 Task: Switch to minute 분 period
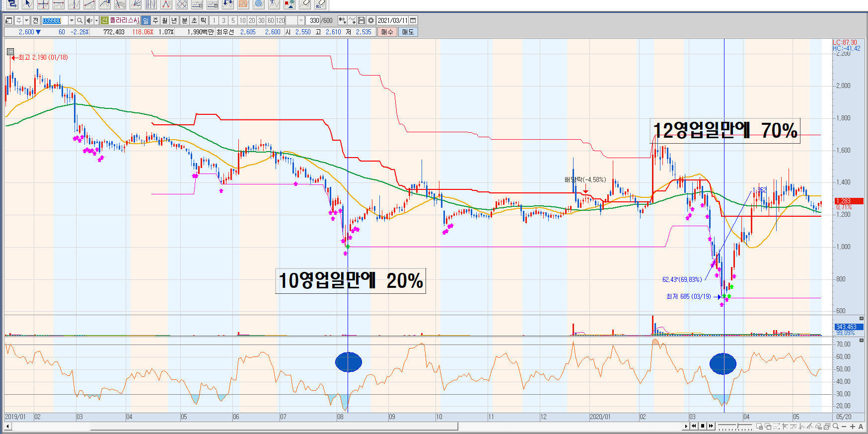(x=185, y=20)
